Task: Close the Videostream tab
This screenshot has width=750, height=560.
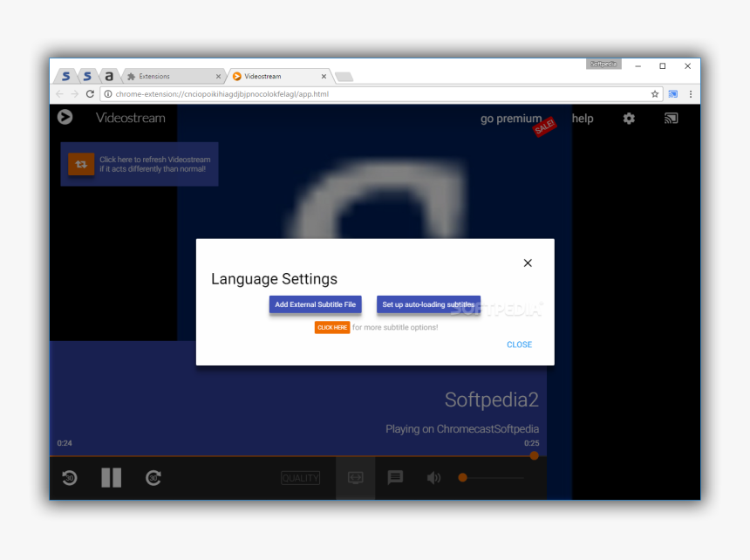Action: pos(324,77)
